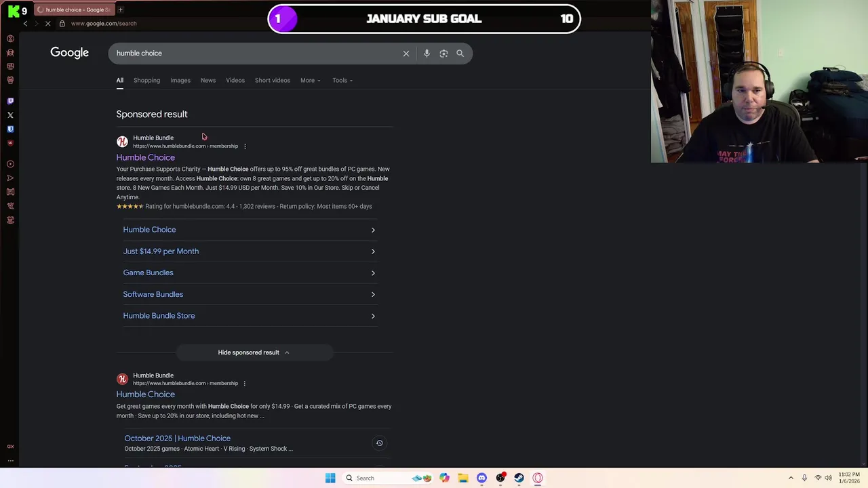
Task: Switch to the Short videos tab
Action: (x=273, y=81)
